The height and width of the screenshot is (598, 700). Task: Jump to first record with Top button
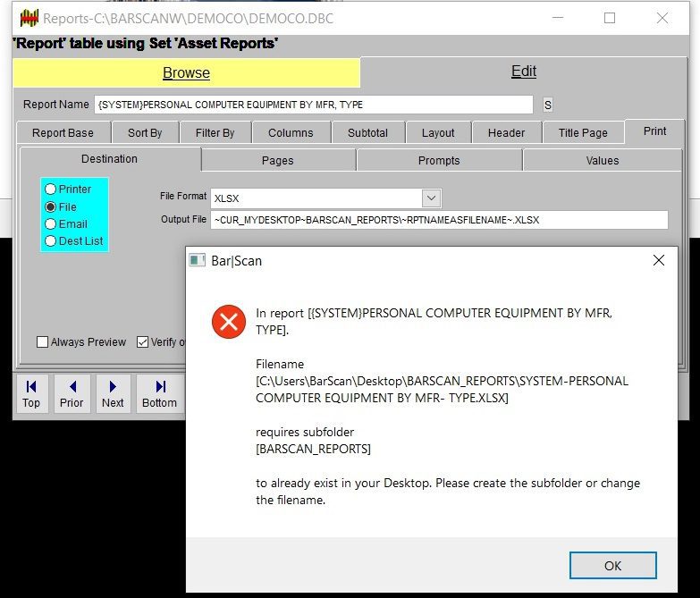(x=31, y=393)
